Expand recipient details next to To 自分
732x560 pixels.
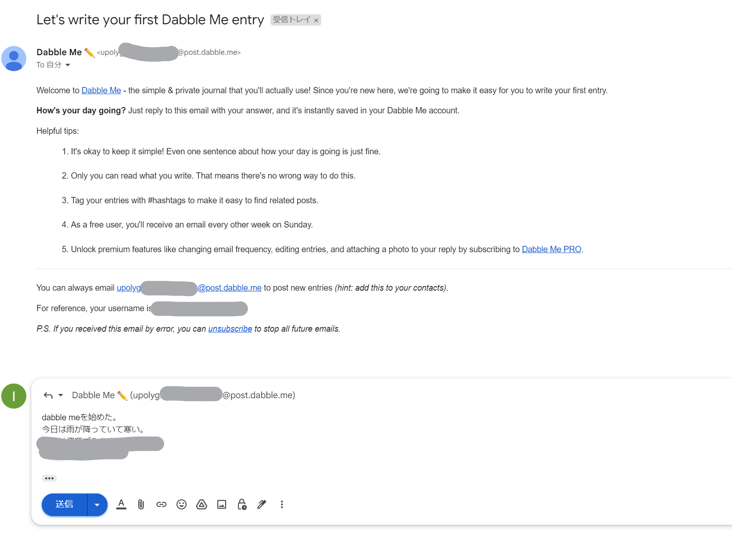pos(68,65)
